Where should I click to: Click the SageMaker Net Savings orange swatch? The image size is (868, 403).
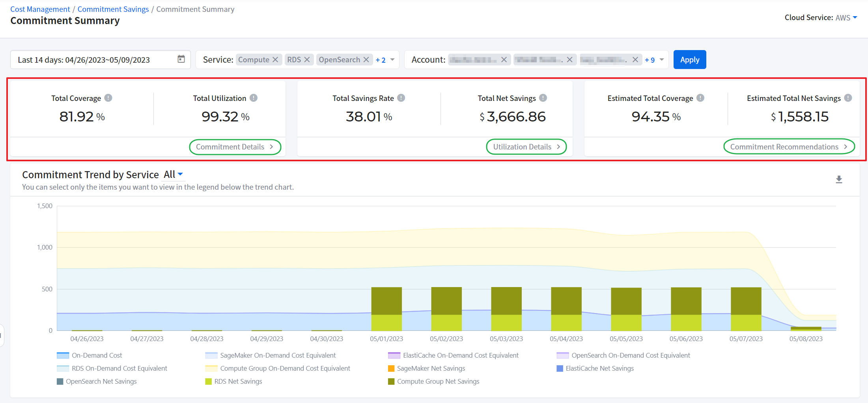391,368
